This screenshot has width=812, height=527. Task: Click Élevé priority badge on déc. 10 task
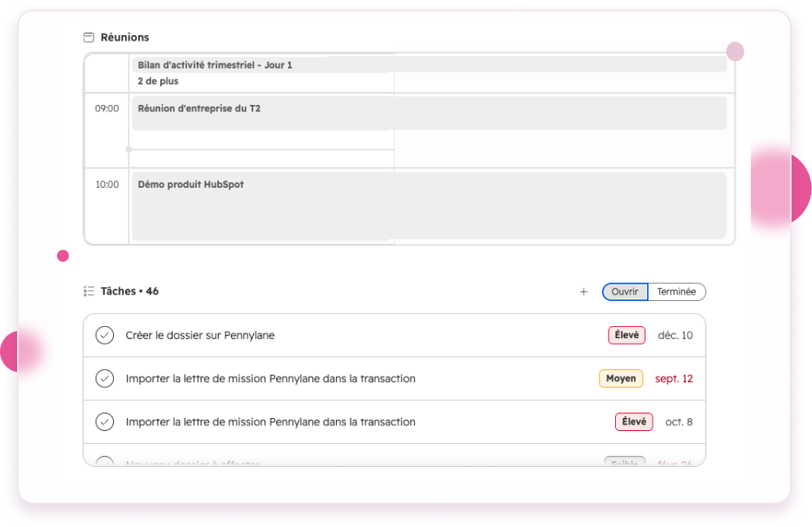[x=626, y=335]
